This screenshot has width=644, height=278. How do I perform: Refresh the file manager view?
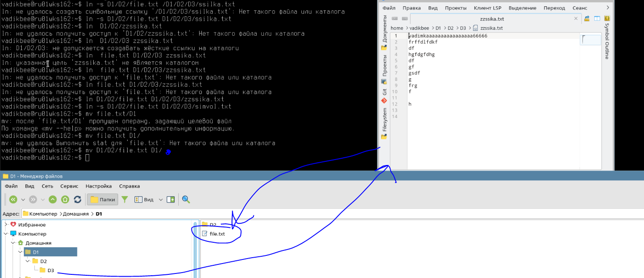[77, 199]
